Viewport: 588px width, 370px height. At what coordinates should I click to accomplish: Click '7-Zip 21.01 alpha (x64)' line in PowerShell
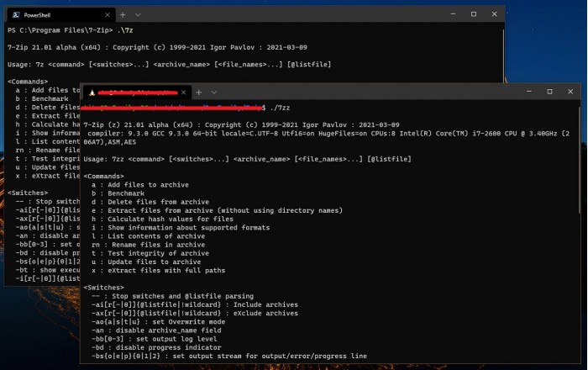pyautogui.click(x=157, y=48)
